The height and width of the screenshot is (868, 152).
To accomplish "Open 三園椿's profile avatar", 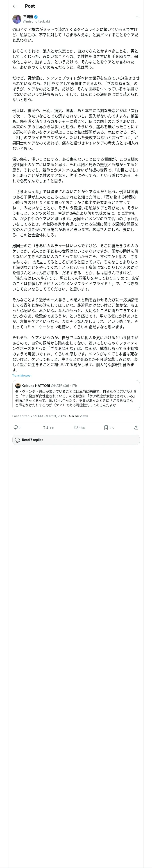I will coord(17,19).
